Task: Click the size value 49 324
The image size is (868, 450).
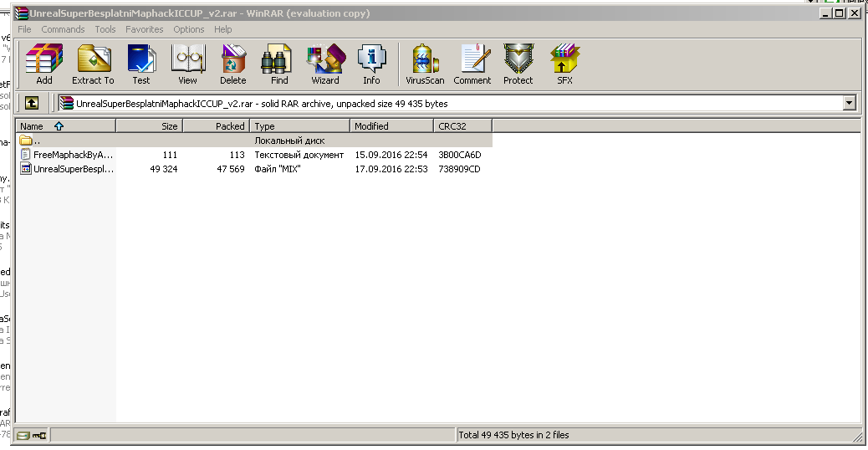Action: tap(164, 169)
